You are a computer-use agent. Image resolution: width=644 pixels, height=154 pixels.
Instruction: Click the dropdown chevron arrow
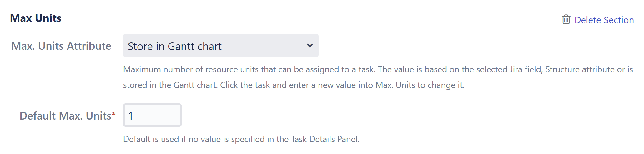click(x=309, y=46)
